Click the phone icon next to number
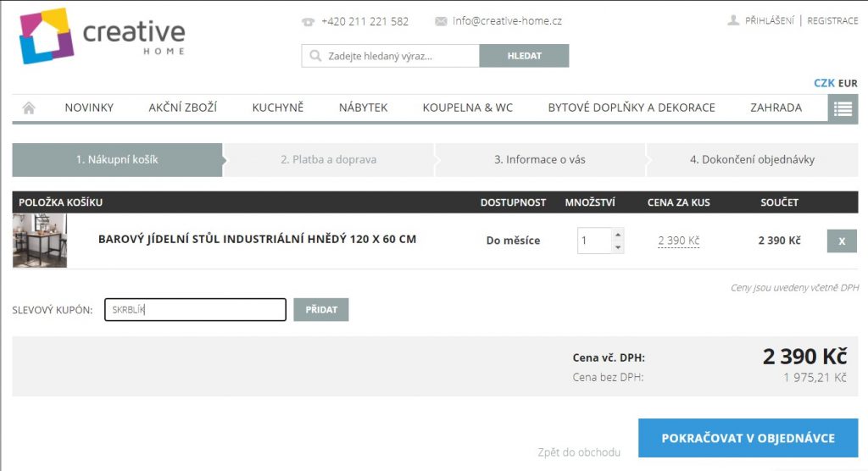This screenshot has width=868, height=471. click(308, 21)
